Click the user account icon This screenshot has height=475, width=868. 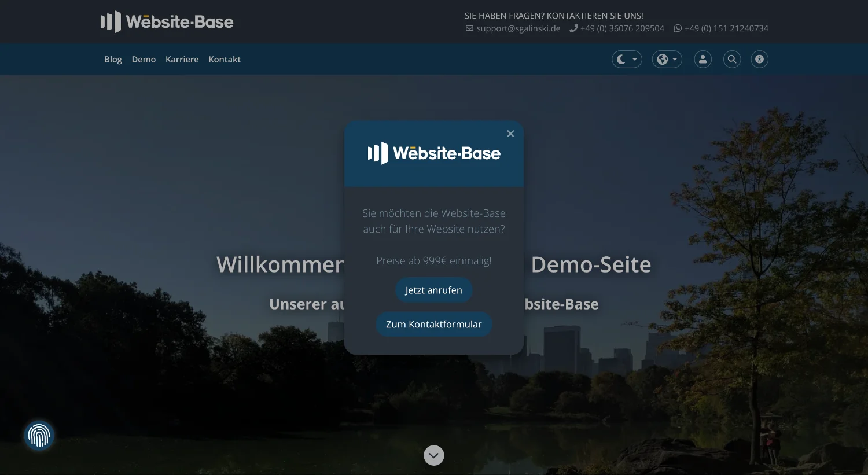tap(703, 59)
